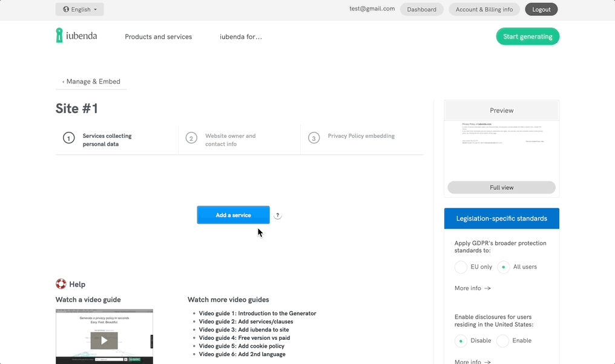Open Account & Billing info
The image size is (615, 364).
484,9
